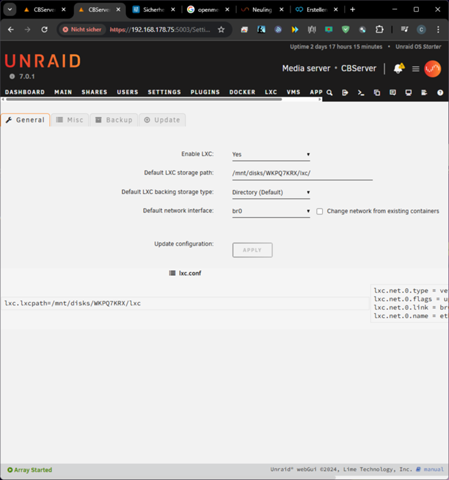Open the feedback icon in Unraid toolbar
The height and width of the screenshot is (480, 449).
coord(393,92)
